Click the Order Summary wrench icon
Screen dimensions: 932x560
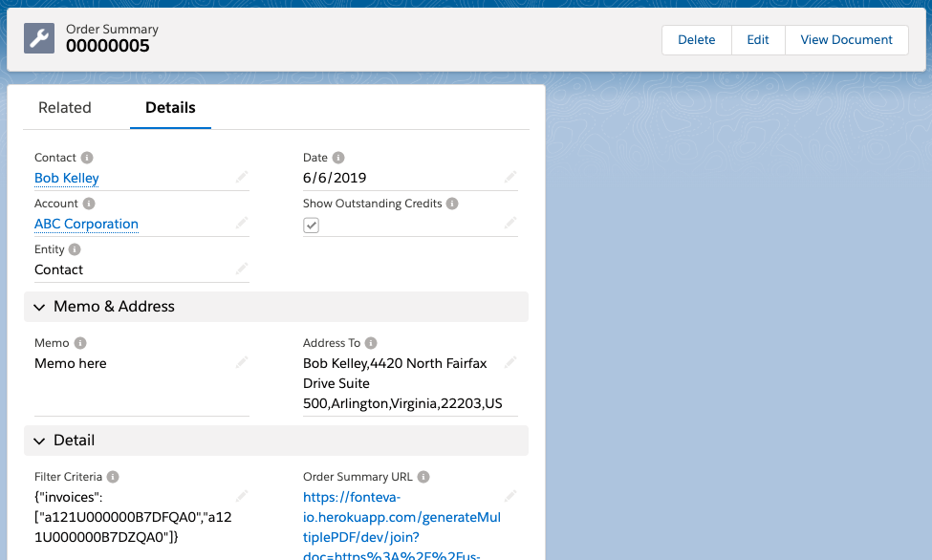pos(39,38)
